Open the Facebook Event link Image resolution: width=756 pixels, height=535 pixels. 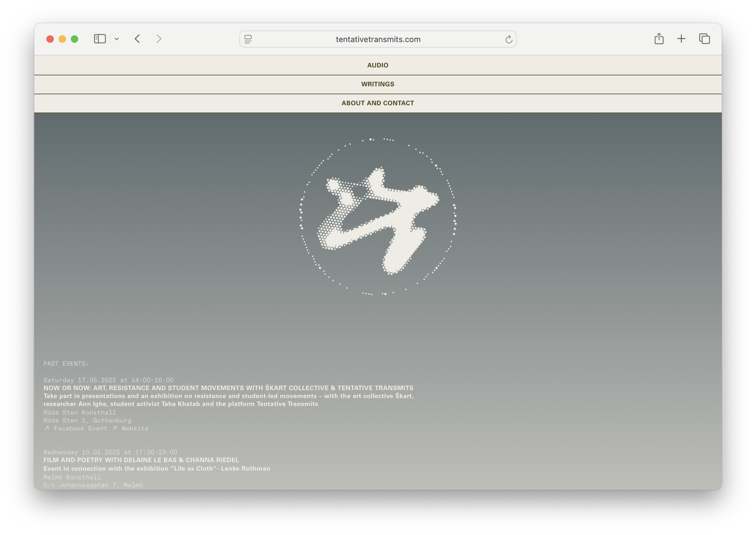pos(80,429)
